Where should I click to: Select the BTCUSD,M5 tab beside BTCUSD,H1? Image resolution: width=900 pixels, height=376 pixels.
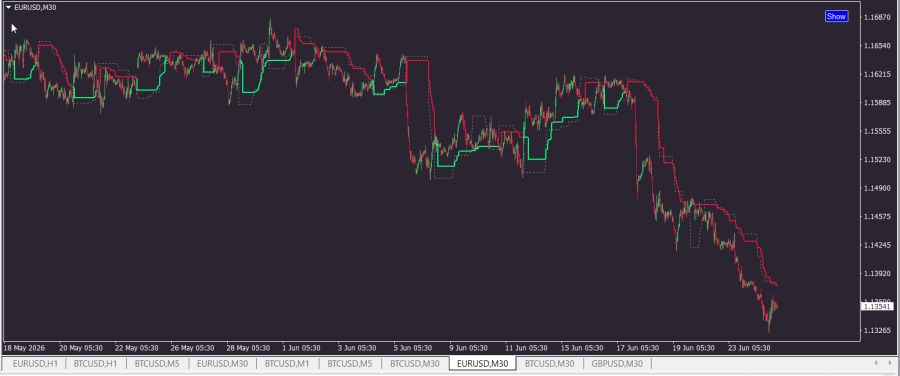[158, 363]
